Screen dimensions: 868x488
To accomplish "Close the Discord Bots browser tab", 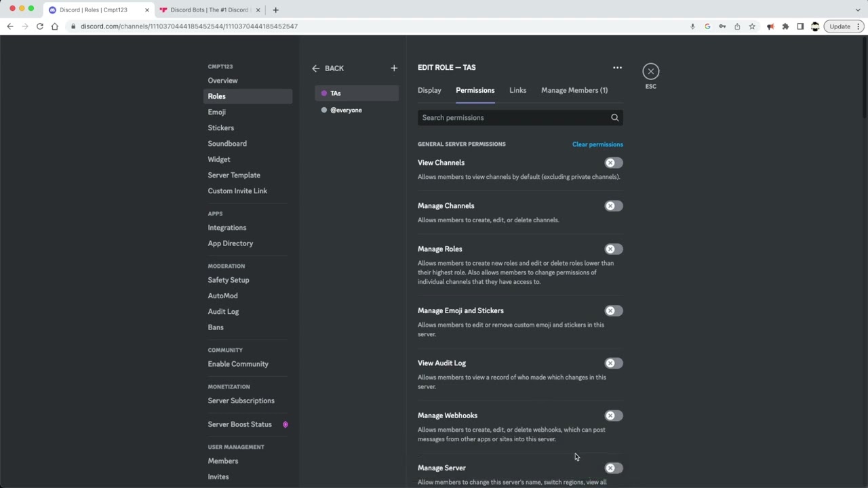I will (x=258, y=10).
